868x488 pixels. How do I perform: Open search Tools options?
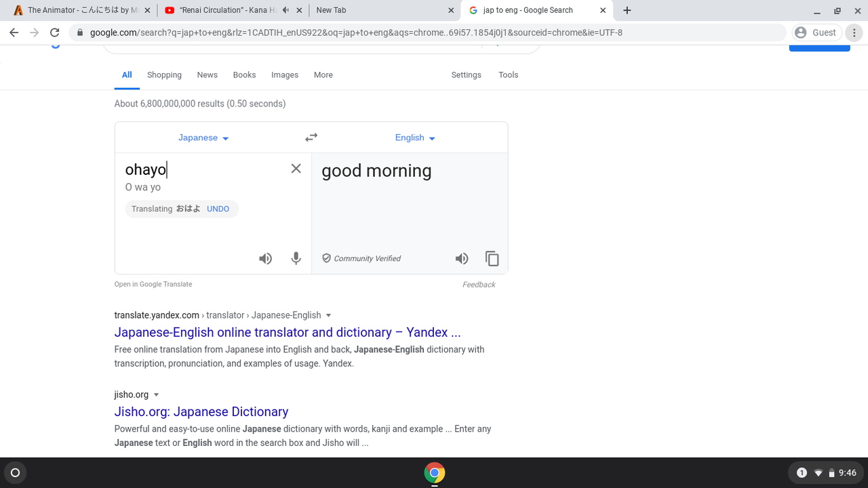tap(509, 75)
